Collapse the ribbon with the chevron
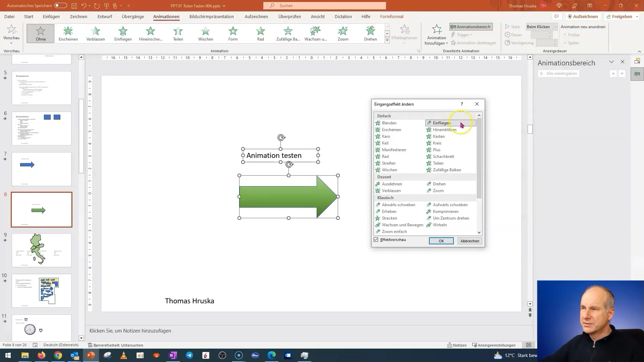Viewport: 644px width, 362px height. pos(639,51)
